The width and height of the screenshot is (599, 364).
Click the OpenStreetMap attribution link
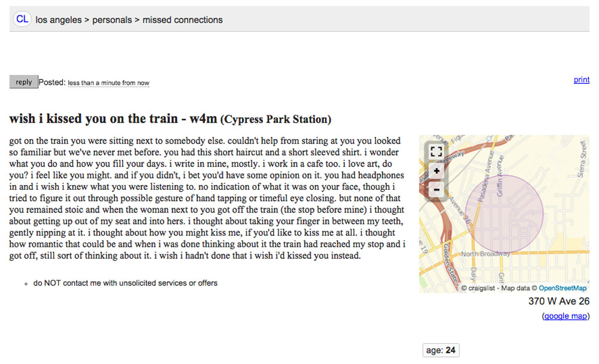click(562, 288)
